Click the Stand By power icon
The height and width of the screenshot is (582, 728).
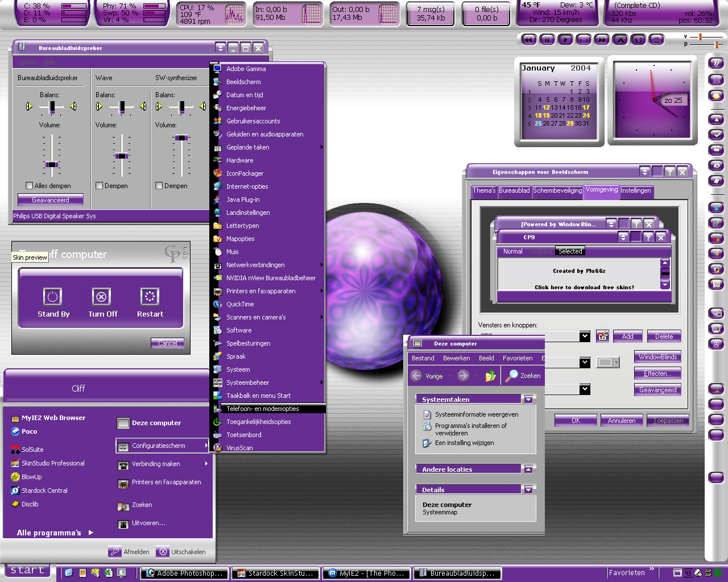[52, 296]
